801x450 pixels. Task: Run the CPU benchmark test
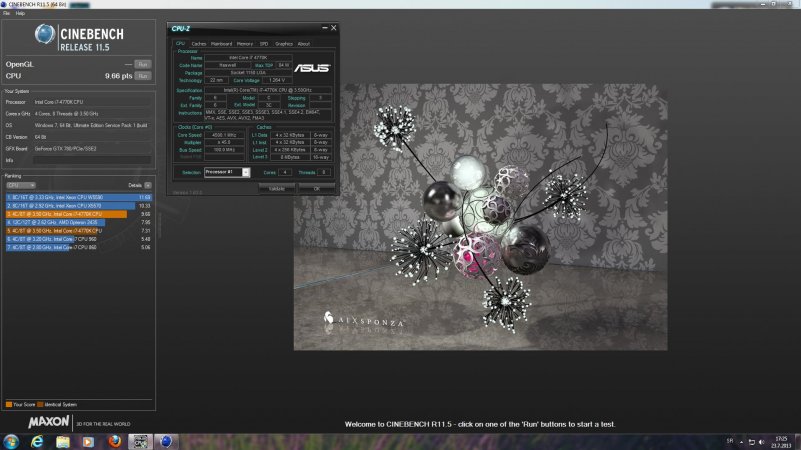(x=143, y=76)
